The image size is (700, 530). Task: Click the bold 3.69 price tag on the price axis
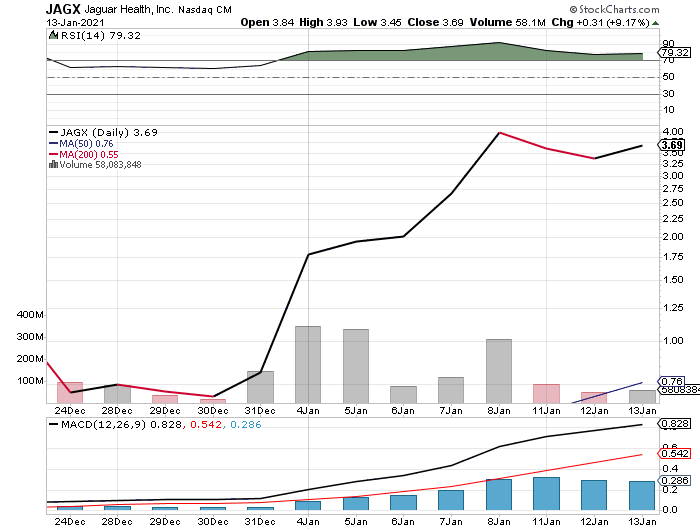[671, 145]
